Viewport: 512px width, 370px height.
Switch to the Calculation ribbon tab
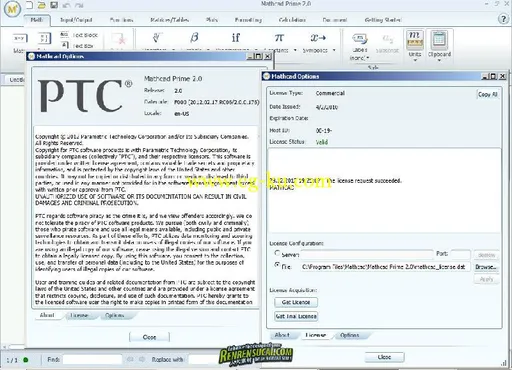[292, 20]
